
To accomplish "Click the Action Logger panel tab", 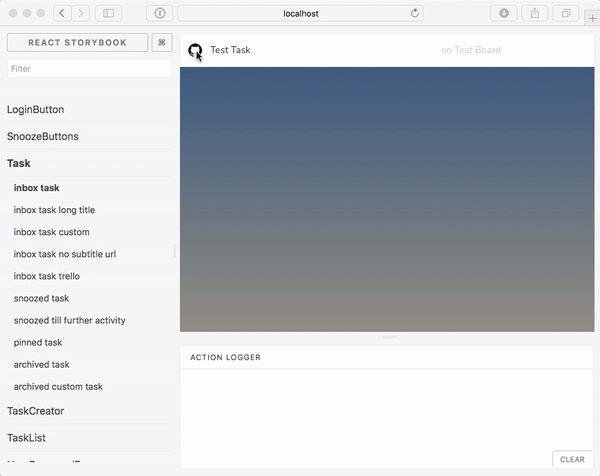I will (225, 357).
